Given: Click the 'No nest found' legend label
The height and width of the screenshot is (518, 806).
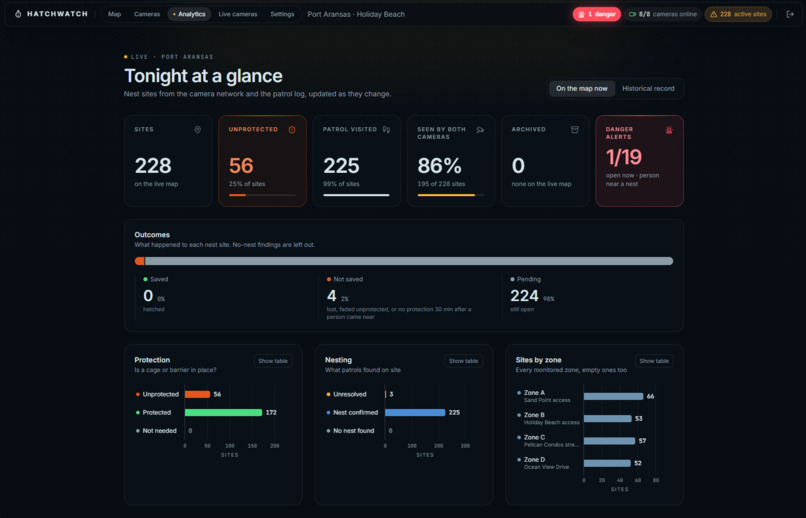Looking at the screenshot, I should tap(354, 431).
